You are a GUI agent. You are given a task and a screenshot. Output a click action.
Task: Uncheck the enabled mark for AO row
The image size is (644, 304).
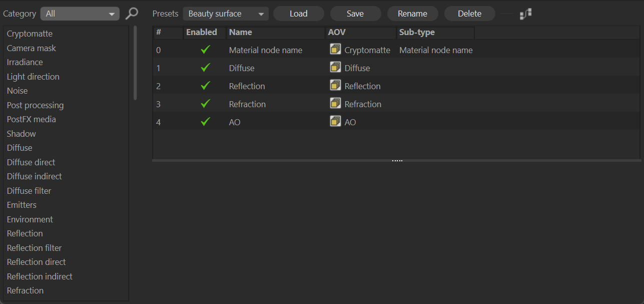pos(205,122)
